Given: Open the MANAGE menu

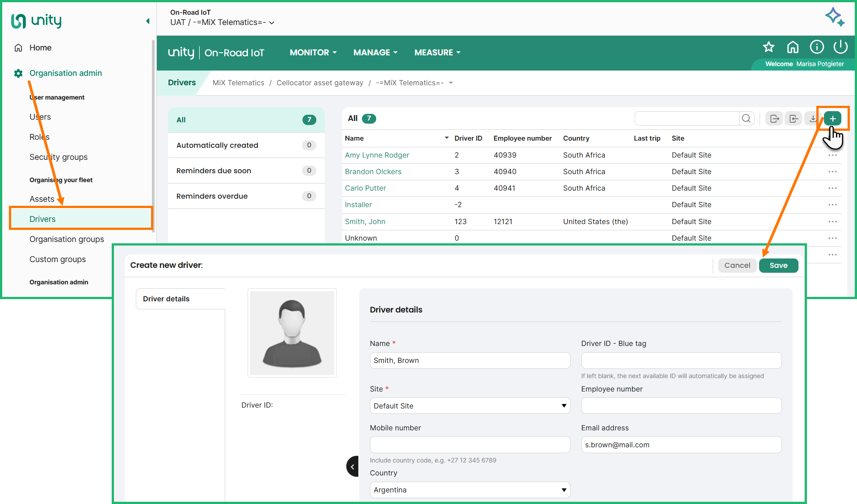Looking at the screenshot, I should pyautogui.click(x=375, y=53).
